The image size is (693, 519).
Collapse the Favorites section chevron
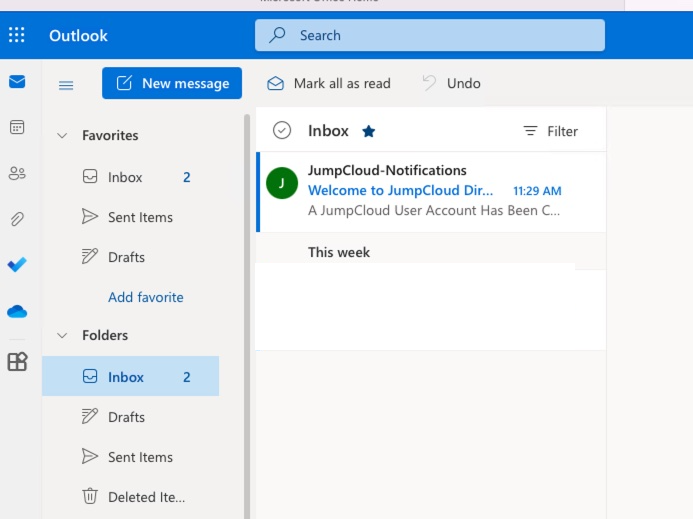click(62, 135)
